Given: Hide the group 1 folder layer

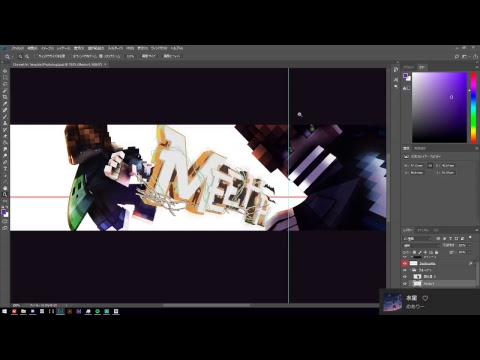Looking at the screenshot, I should coord(405,270).
